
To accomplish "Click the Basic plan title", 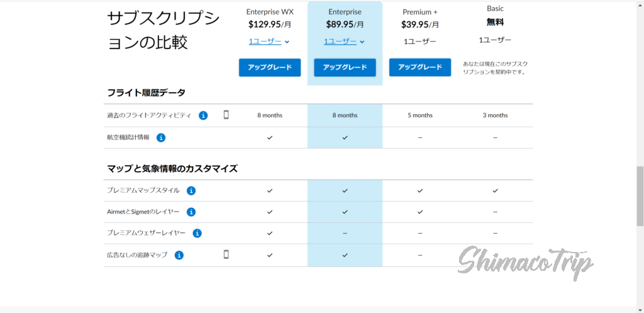I will (x=495, y=9).
